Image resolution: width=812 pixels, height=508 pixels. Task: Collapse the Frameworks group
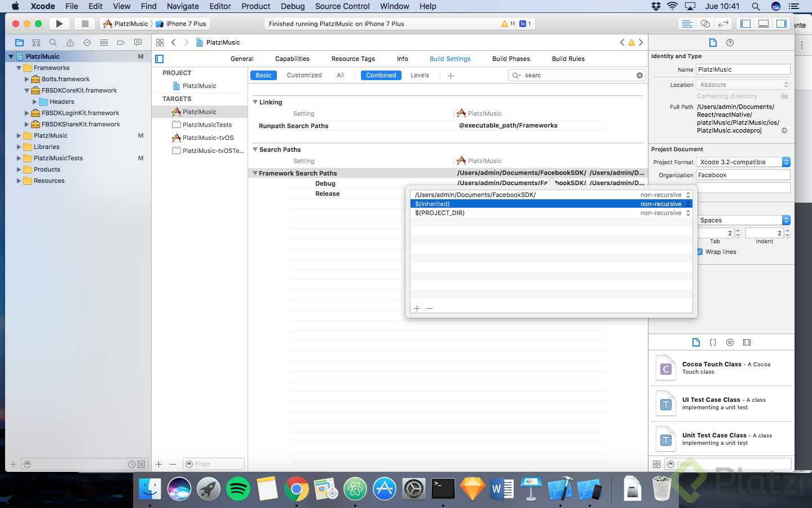pos(19,68)
